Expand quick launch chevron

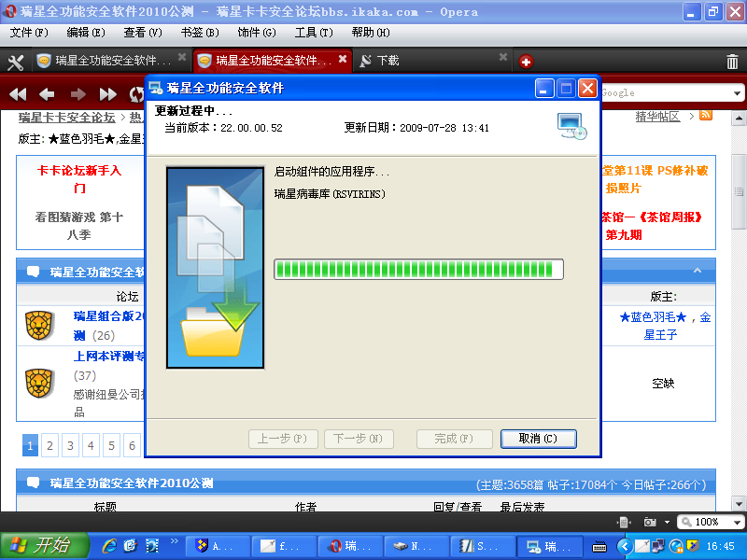pyautogui.click(x=174, y=540)
